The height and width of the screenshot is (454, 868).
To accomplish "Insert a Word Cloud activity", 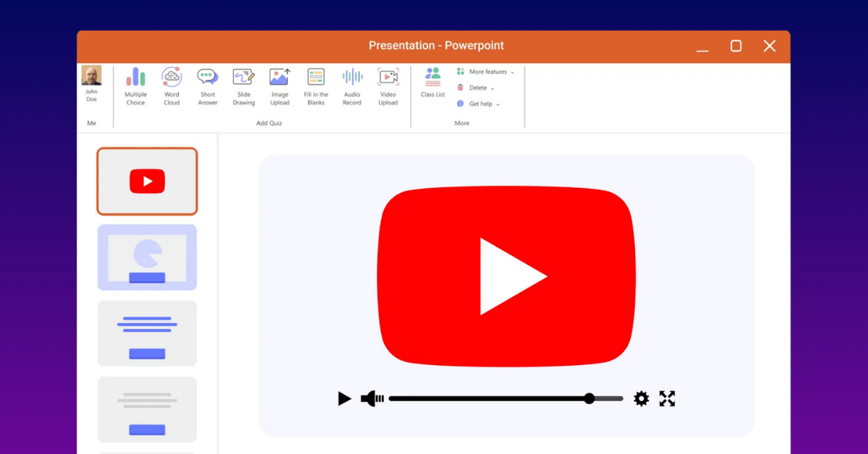I will click(171, 87).
